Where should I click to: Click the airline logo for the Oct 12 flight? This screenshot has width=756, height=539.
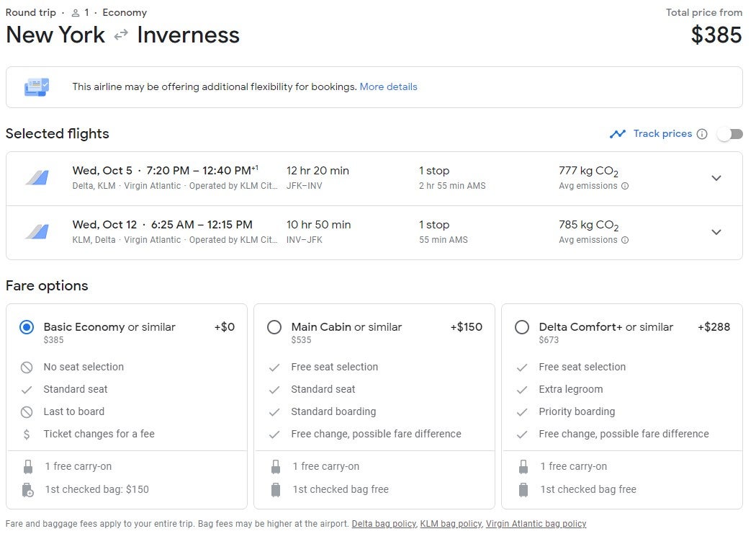tap(37, 232)
